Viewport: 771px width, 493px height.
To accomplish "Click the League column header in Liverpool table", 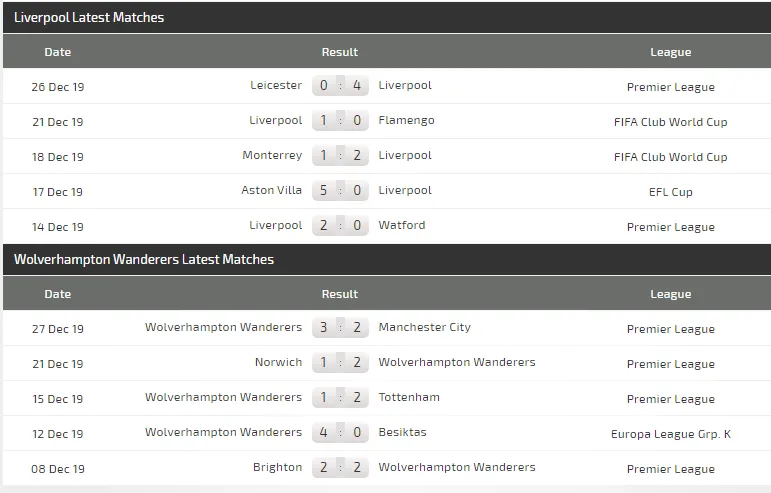I will 670,52.
